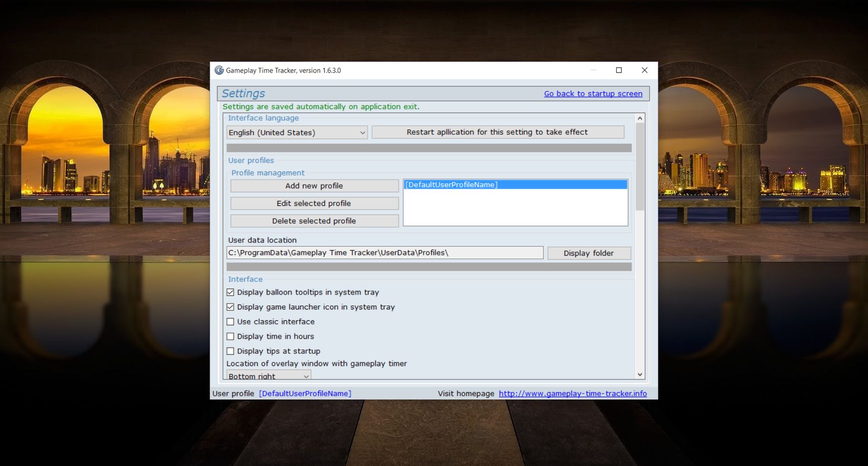This screenshot has width=868, height=466.
Task: Minimize the Gameplay Time Tracker window
Action: coord(593,70)
